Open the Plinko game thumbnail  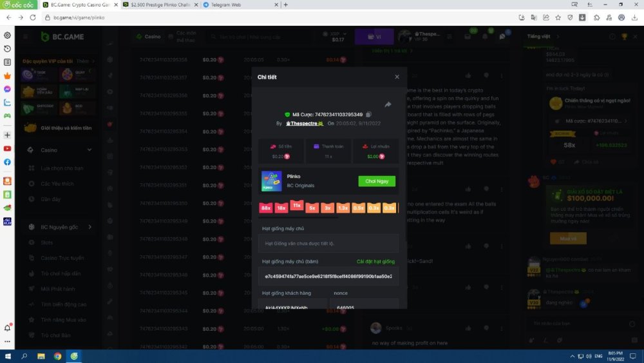click(x=271, y=181)
